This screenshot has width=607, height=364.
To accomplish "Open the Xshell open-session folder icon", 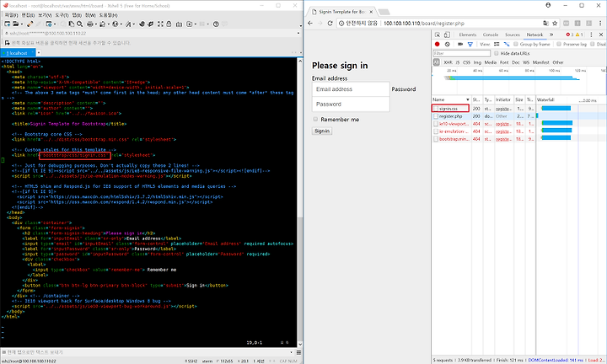I will (x=15, y=24).
